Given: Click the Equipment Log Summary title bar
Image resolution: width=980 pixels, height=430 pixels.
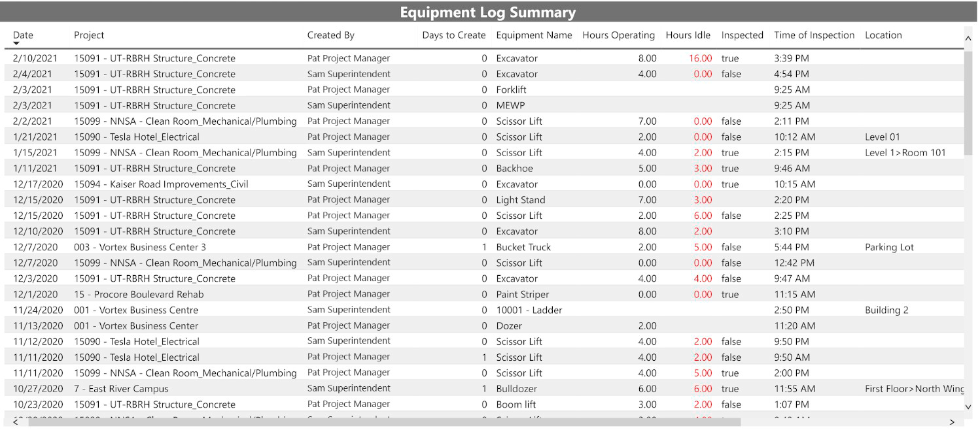Looking at the screenshot, I should click(488, 12).
